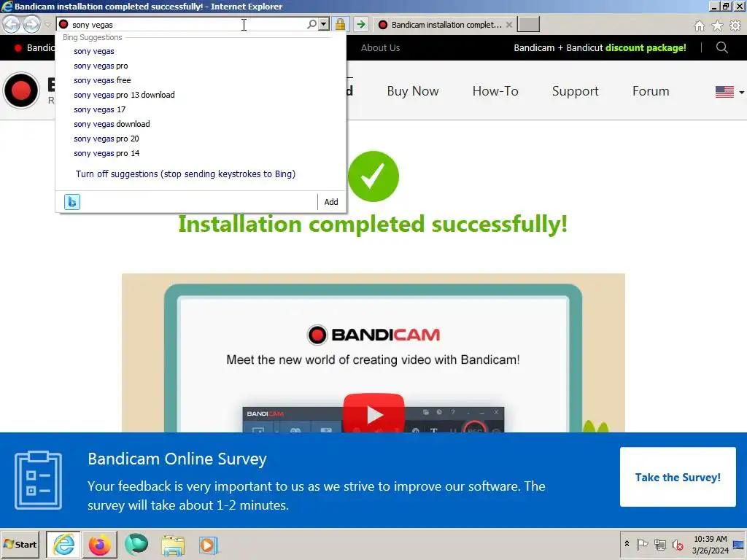Open the file explorer folder taskbar icon
Screen dimensions: 747x560
[172, 545]
